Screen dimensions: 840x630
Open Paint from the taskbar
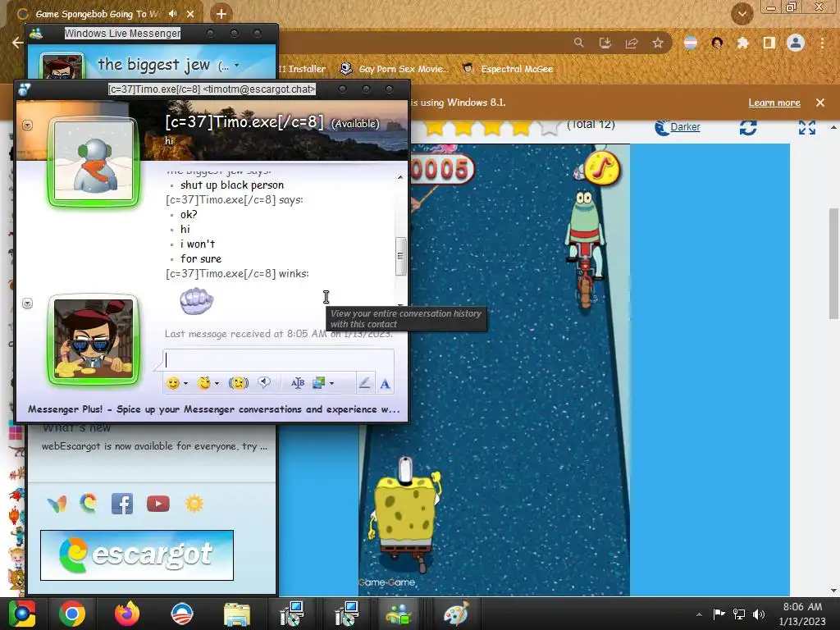456,614
